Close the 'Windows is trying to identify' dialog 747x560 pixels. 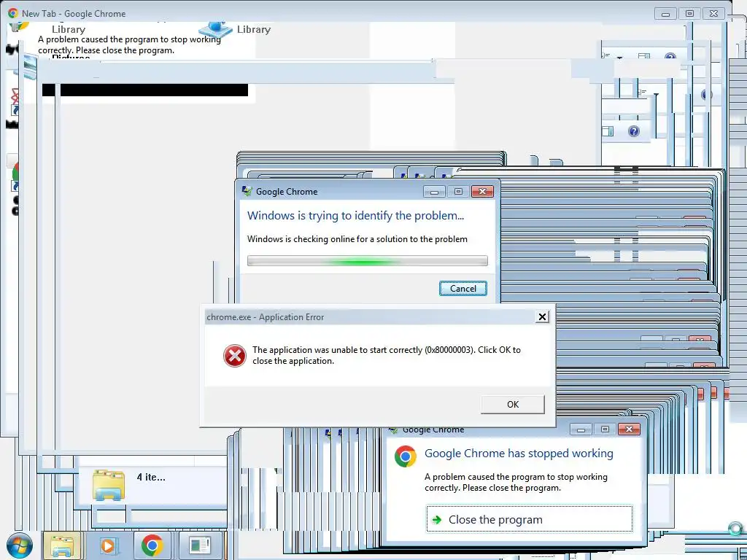482,192
